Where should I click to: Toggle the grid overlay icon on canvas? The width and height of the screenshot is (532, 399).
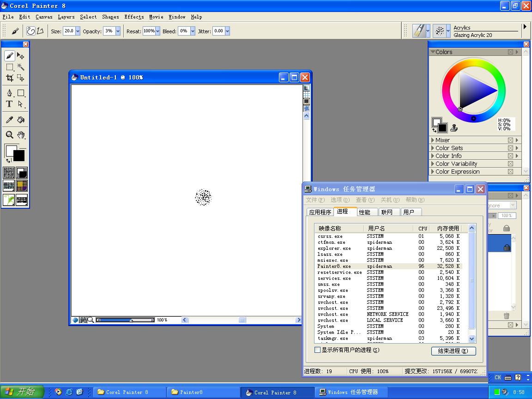tap(306, 94)
